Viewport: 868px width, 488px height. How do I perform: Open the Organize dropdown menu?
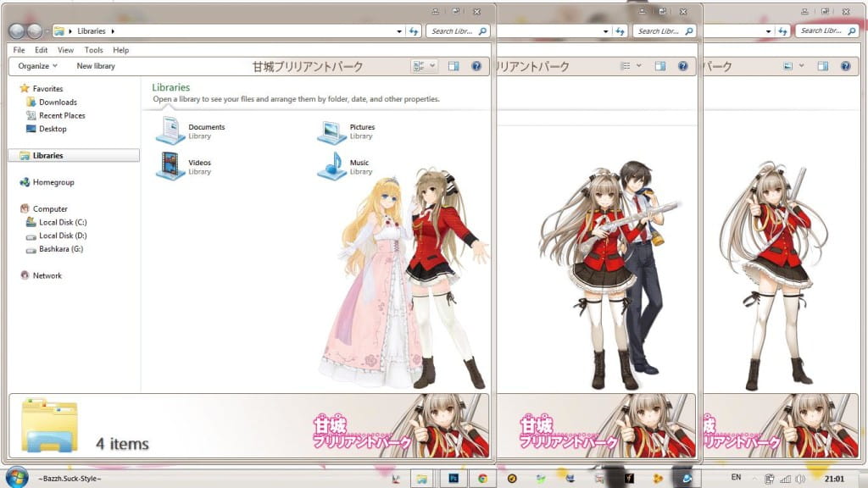pos(37,66)
